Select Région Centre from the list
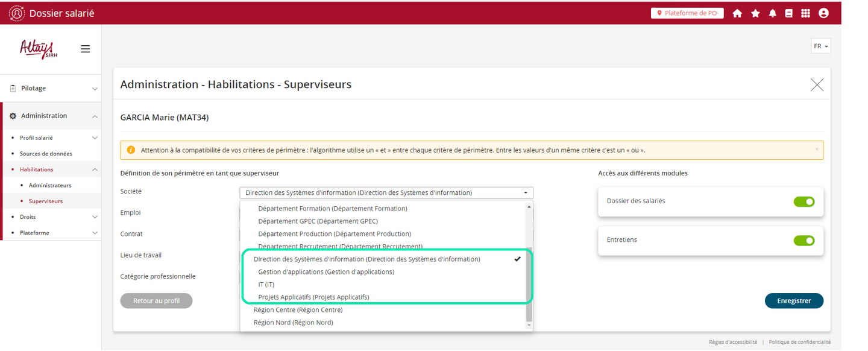Viewport: 868px width, 351px height. 298,310
